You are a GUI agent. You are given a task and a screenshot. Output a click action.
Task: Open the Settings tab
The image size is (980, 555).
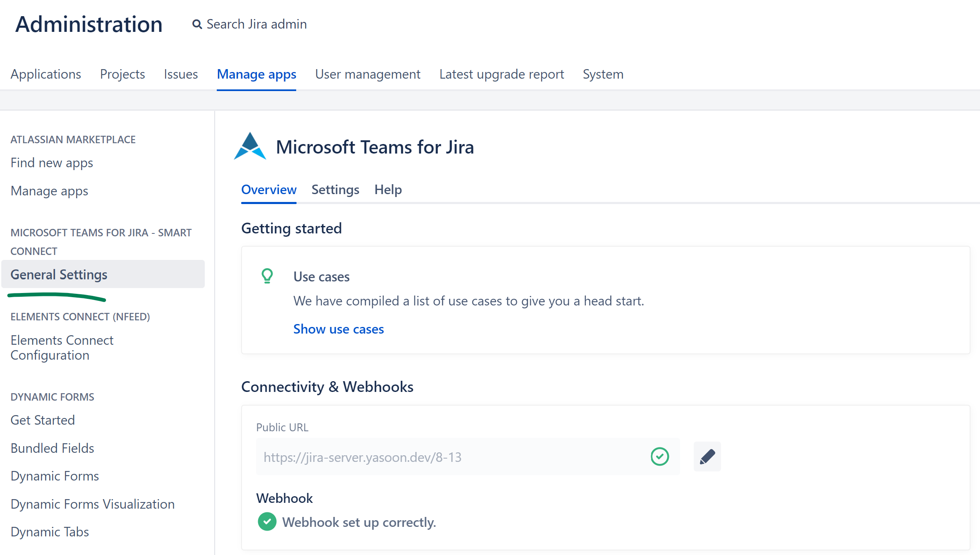click(x=335, y=190)
